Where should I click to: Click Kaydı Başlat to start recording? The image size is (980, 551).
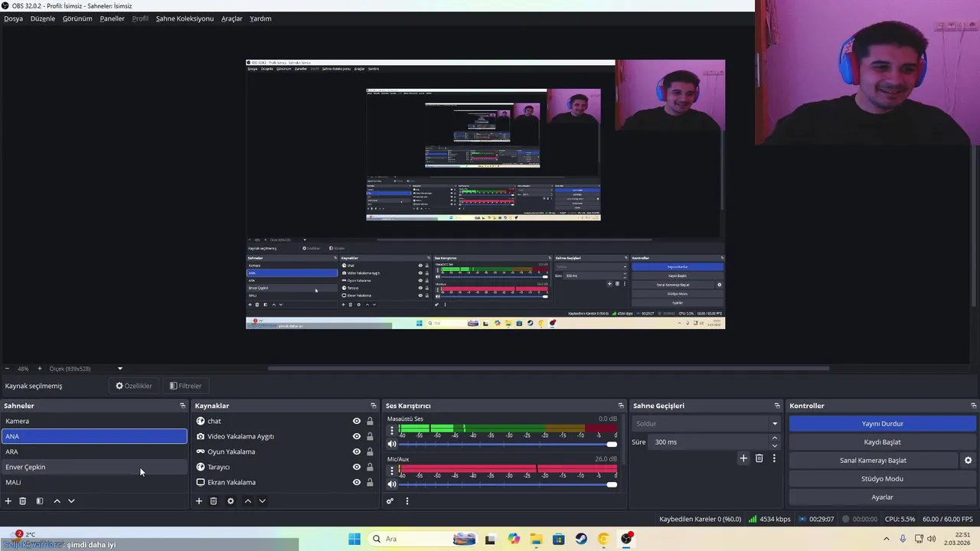click(x=882, y=442)
